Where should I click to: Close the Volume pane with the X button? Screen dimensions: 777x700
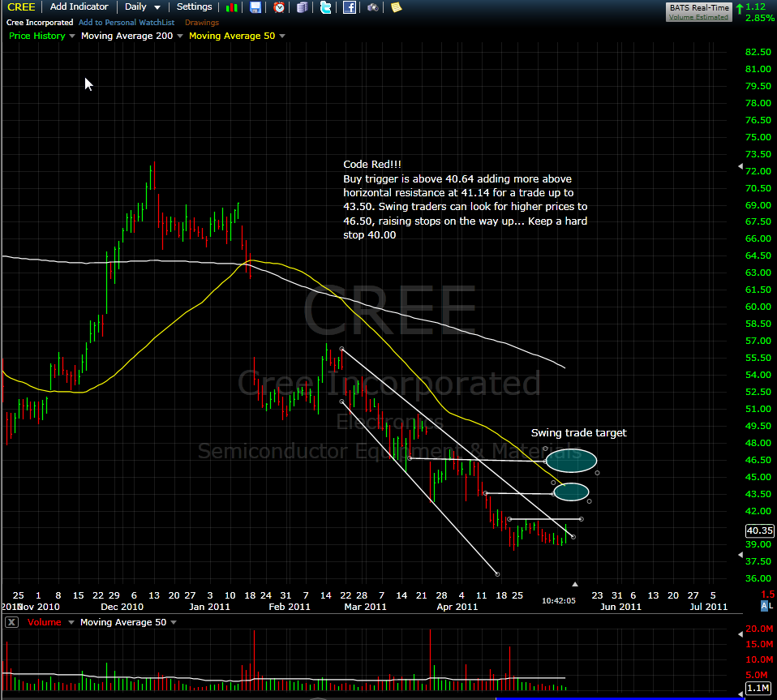pyautogui.click(x=11, y=622)
